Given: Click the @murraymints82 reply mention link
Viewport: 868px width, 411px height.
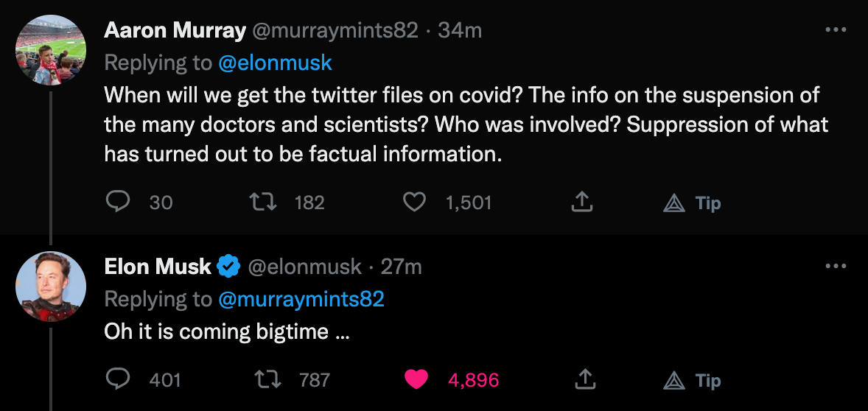Looking at the screenshot, I should pos(301,299).
